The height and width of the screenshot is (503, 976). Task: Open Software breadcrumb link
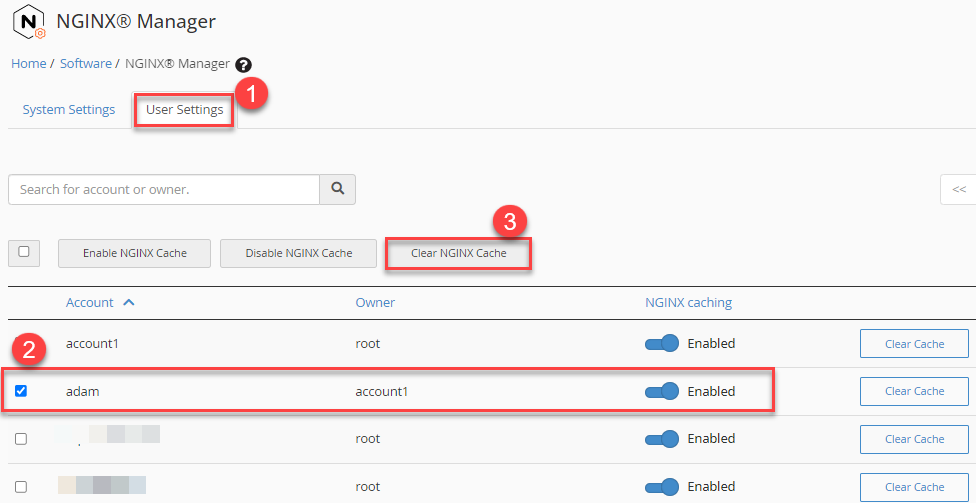pyautogui.click(x=86, y=63)
